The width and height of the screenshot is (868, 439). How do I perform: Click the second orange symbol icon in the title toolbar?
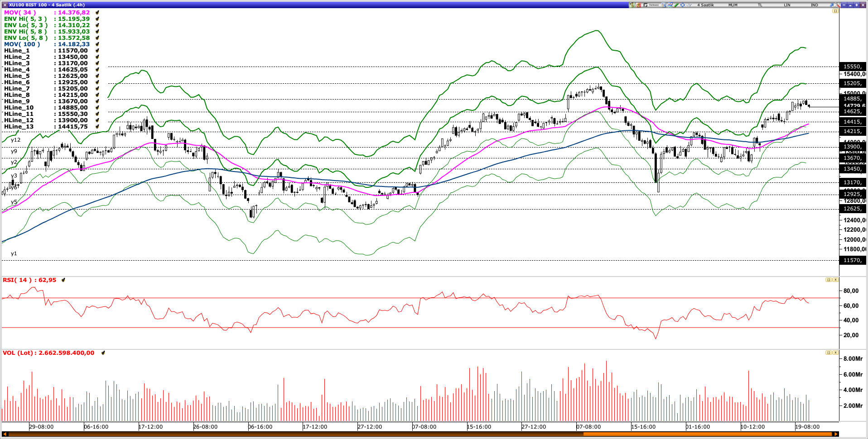(638, 5)
